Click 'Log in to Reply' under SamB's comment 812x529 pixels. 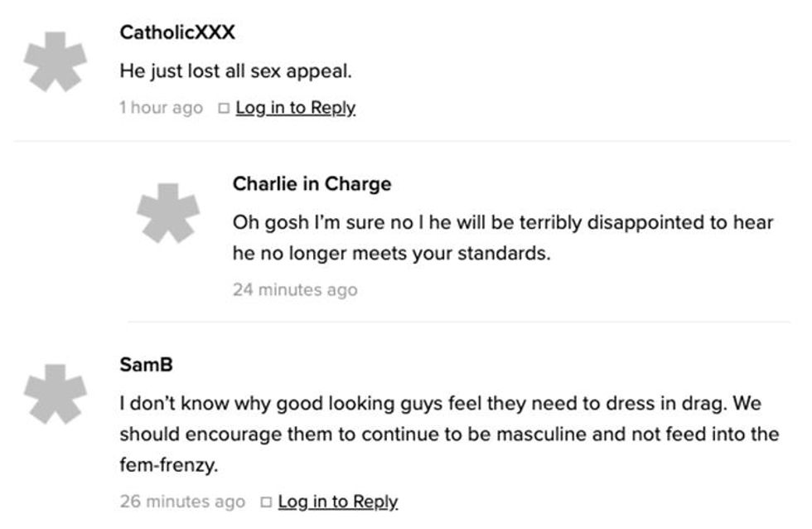click(x=340, y=502)
